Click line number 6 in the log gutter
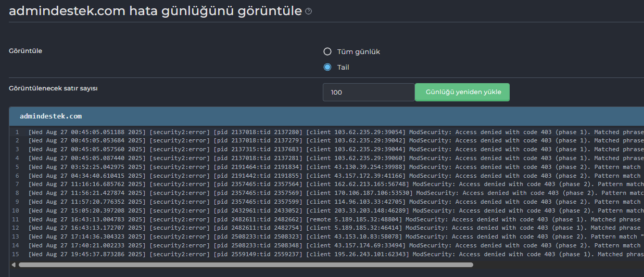 tap(17, 176)
